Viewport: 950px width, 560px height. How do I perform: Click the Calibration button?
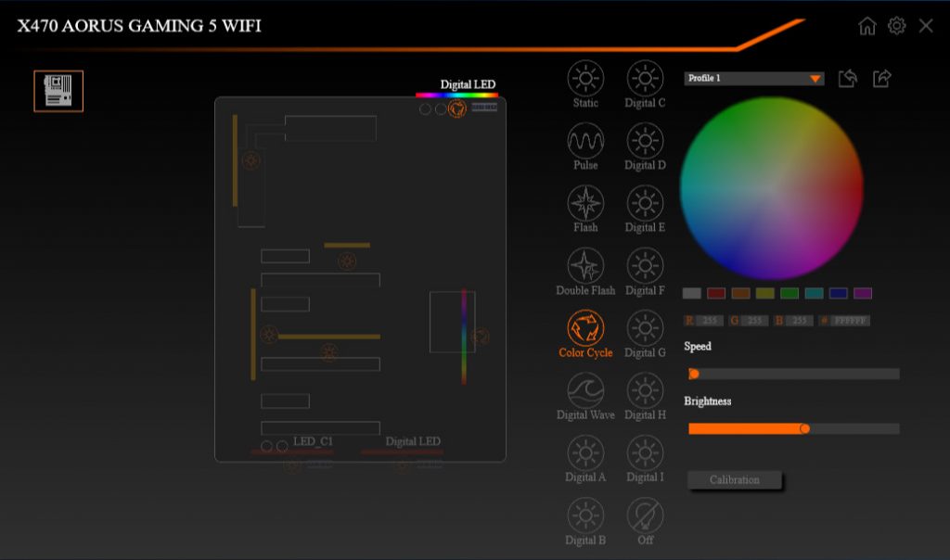tap(735, 479)
